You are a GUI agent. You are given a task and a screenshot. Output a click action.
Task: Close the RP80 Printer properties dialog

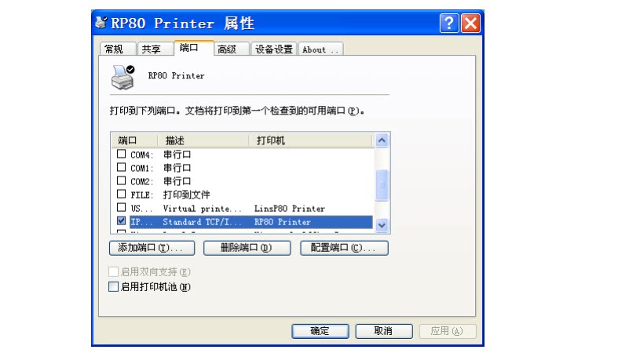470,24
